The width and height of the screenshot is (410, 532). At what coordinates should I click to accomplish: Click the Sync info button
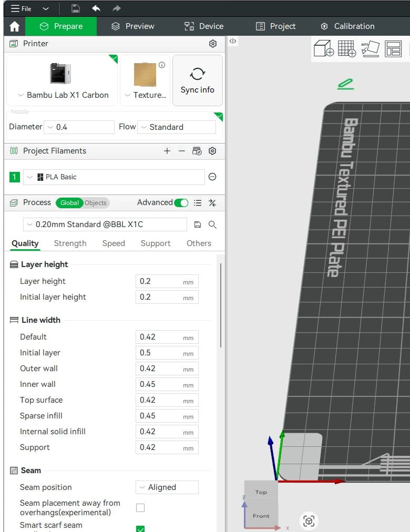click(x=197, y=80)
